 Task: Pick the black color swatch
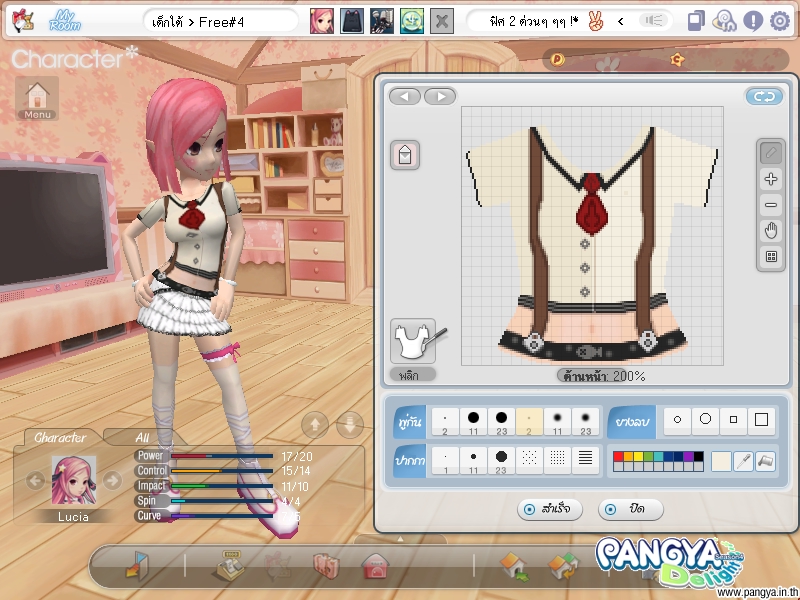(x=698, y=457)
